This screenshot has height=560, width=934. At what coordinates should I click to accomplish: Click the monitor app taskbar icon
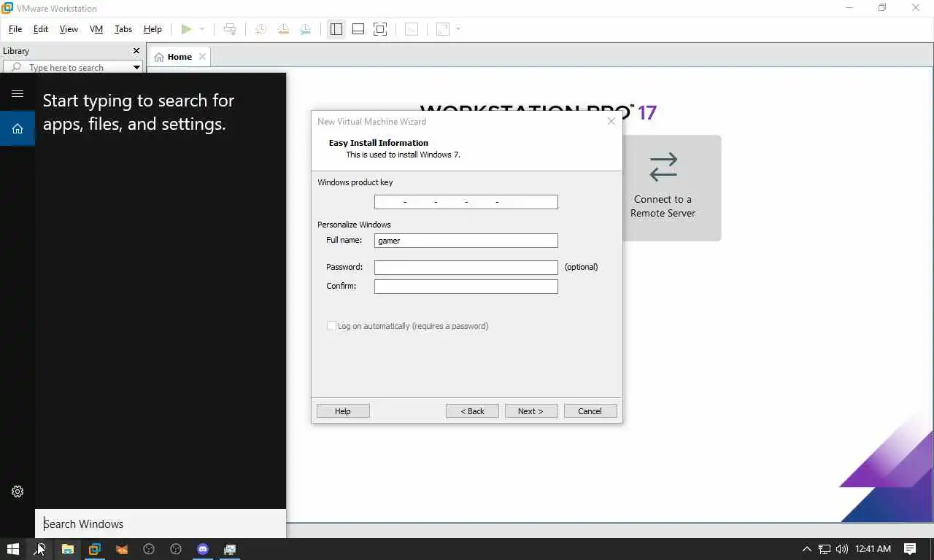click(230, 549)
